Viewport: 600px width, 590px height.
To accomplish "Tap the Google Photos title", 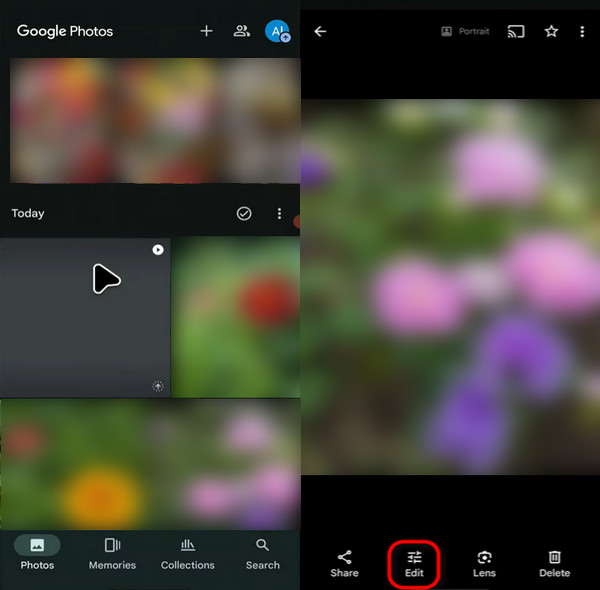I will [x=65, y=31].
